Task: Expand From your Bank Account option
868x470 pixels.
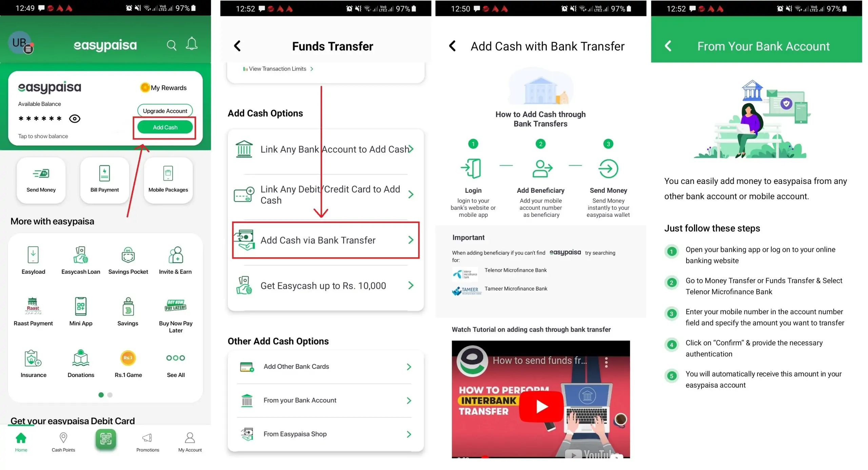Action: tap(325, 400)
